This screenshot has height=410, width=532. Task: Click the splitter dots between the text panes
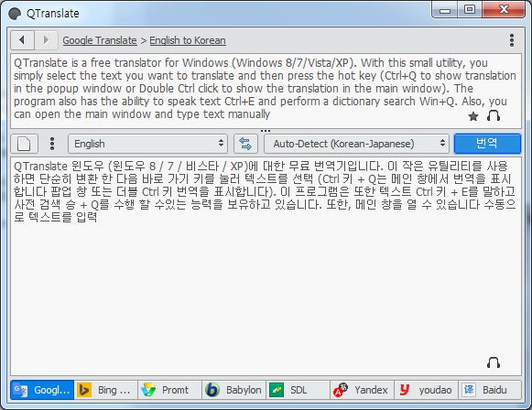(266, 131)
